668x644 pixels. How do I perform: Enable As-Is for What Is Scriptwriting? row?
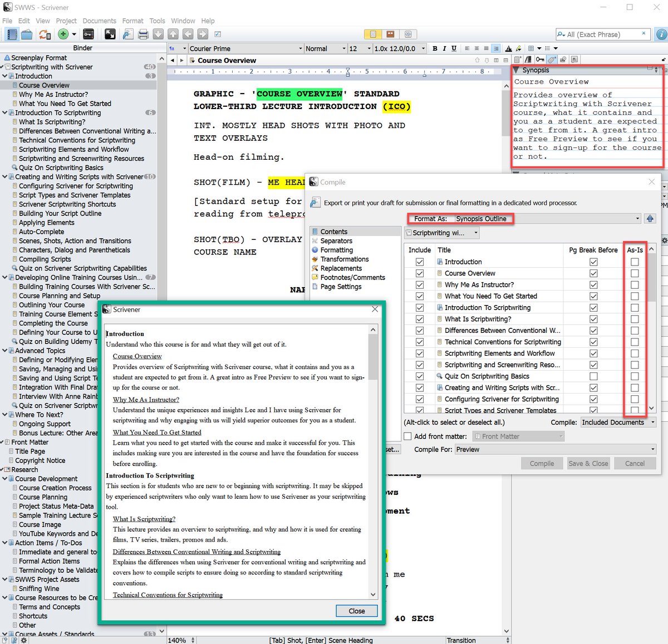(x=635, y=319)
